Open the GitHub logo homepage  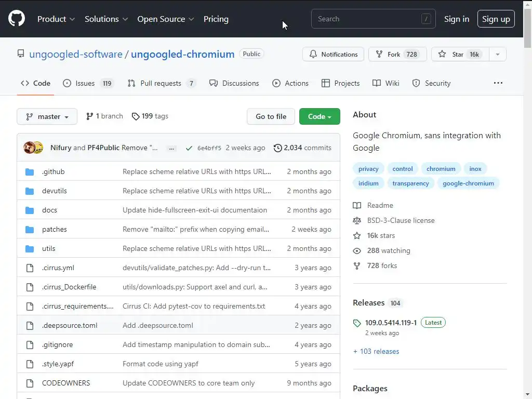click(16, 18)
